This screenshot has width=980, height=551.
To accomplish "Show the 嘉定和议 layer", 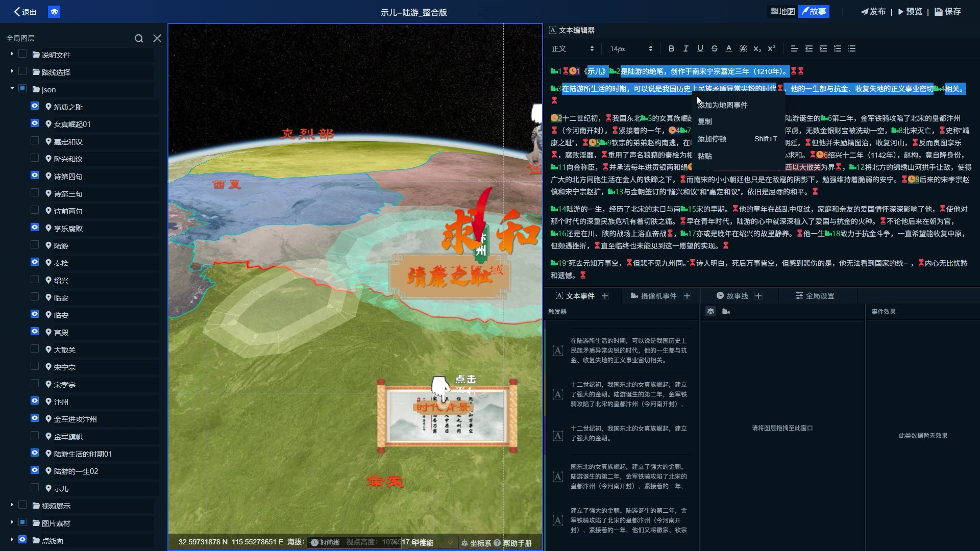I will 35,140.
